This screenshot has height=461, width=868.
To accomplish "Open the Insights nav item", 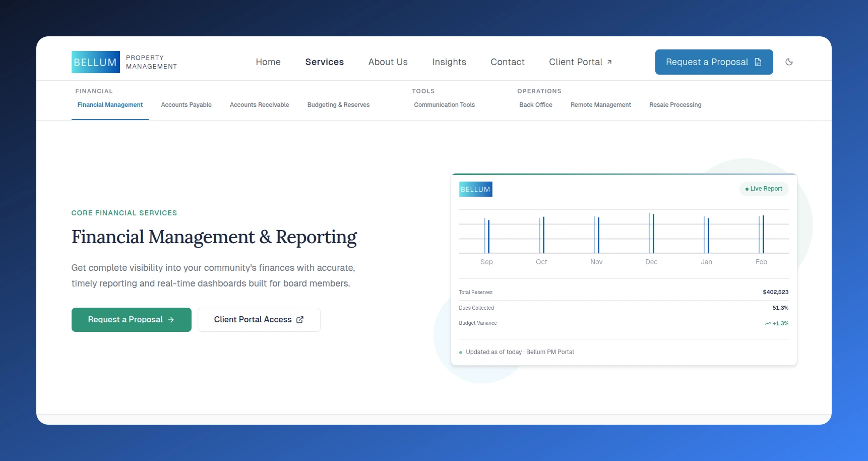I will (449, 62).
